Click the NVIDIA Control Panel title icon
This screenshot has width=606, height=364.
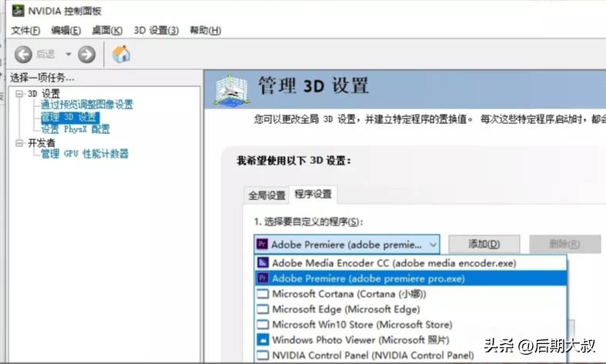tap(18, 11)
